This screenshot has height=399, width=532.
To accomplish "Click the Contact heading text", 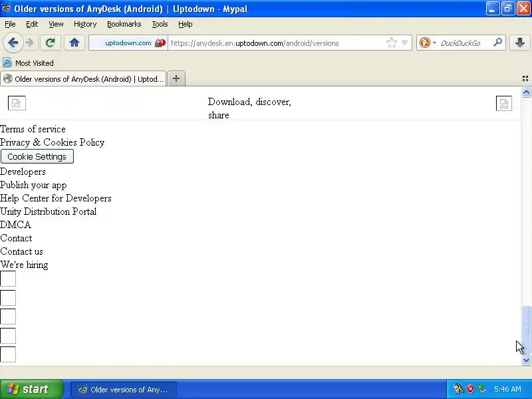I will pyautogui.click(x=16, y=238).
